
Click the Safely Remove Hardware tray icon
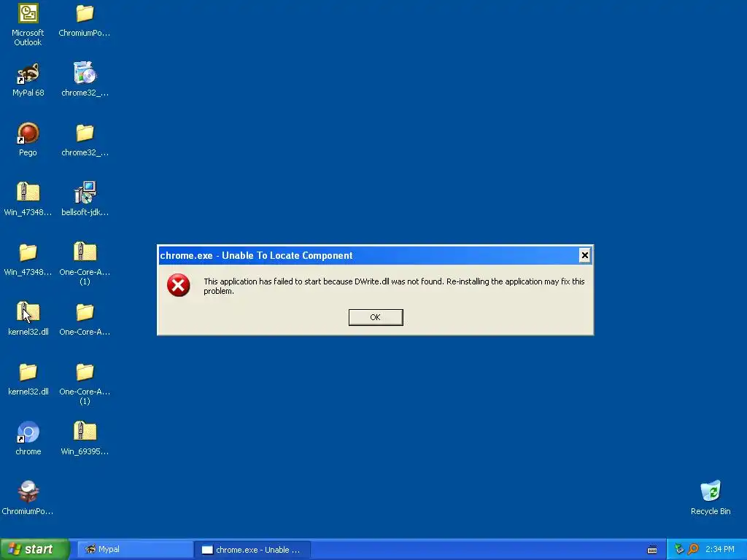coord(679,549)
